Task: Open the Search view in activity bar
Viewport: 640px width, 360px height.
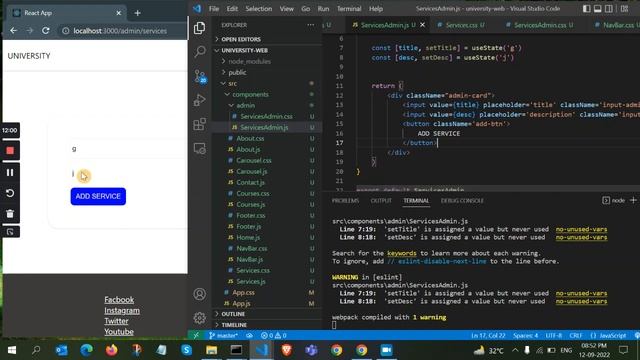Action: tap(200, 51)
